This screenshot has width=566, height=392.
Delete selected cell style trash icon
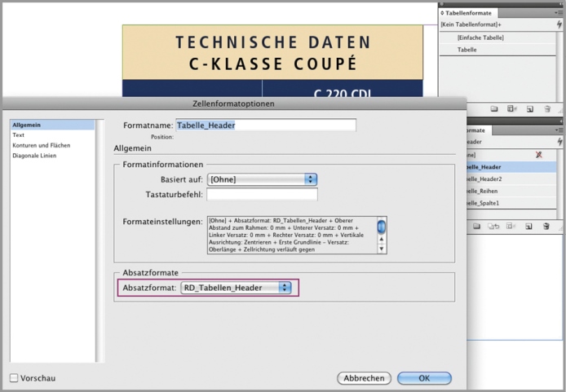pyautogui.click(x=546, y=226)
